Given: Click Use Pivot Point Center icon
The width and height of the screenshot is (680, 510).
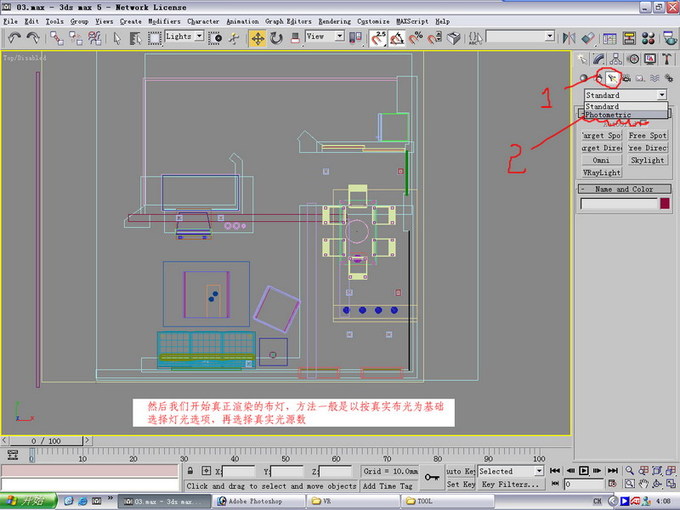Looking at the screenshot, I should 355,38.
